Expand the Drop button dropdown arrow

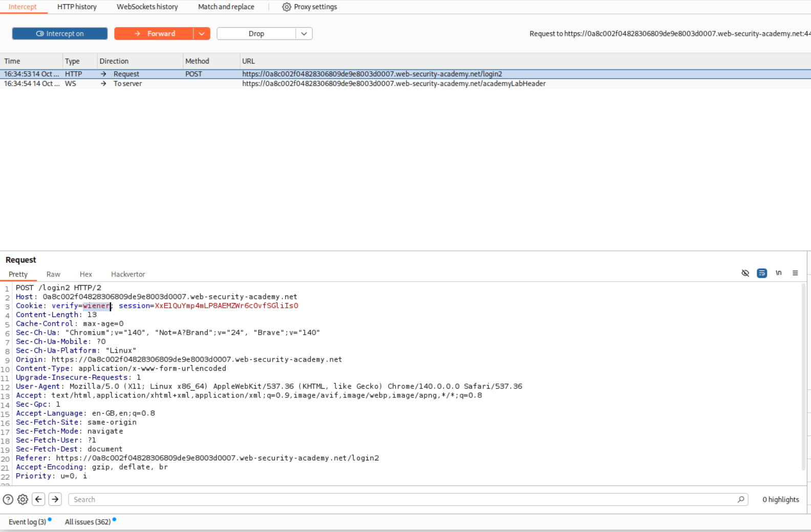click(x=304, y=34)
